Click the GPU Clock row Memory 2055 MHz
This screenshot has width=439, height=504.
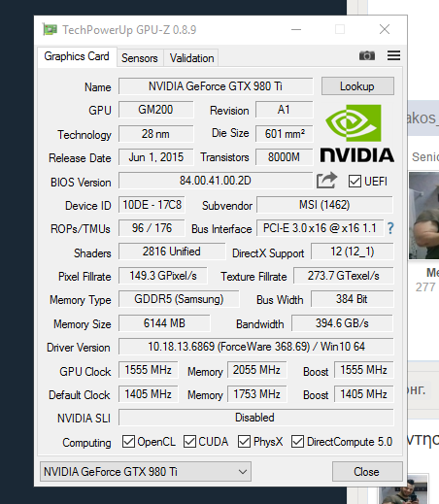(x=257, y=370)
